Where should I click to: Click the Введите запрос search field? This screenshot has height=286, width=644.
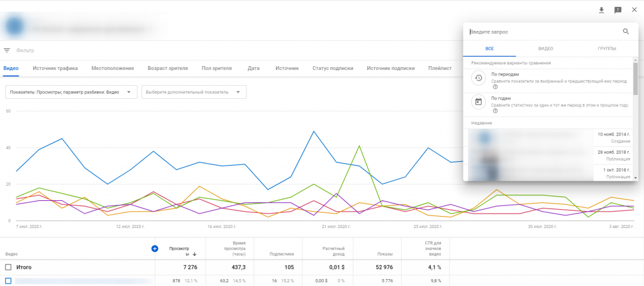pyautogui.click(x=541, y=31)
